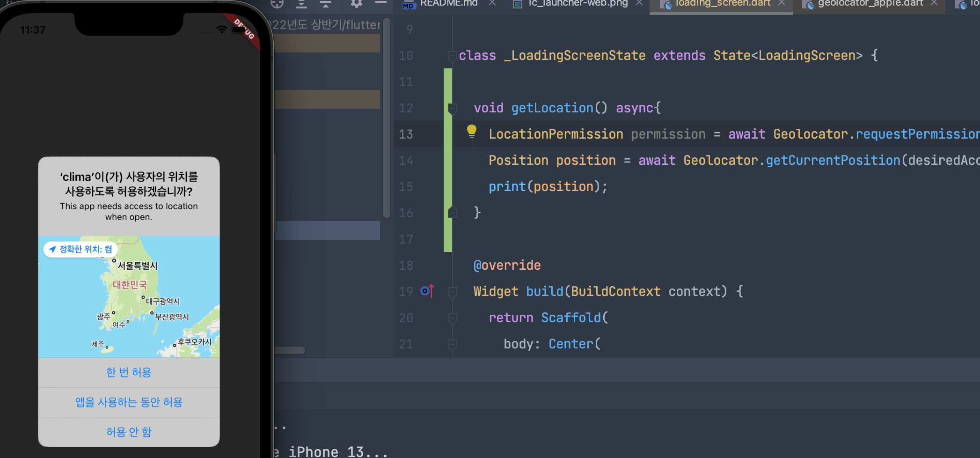This screenshot has height=458, width=980.
Task: Click "BuildContext" parameter type on line 19
Action: 616,292
